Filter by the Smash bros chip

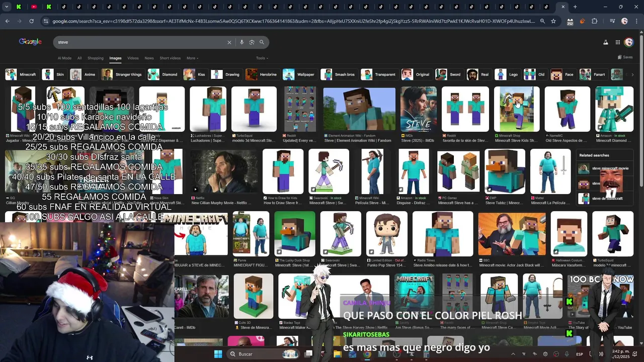click(339, 74)
